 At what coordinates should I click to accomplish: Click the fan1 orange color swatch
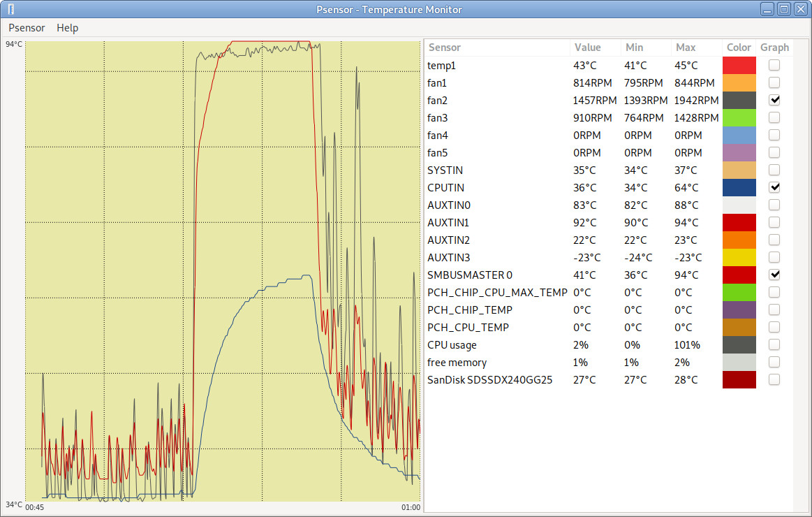tap(739, 83)
